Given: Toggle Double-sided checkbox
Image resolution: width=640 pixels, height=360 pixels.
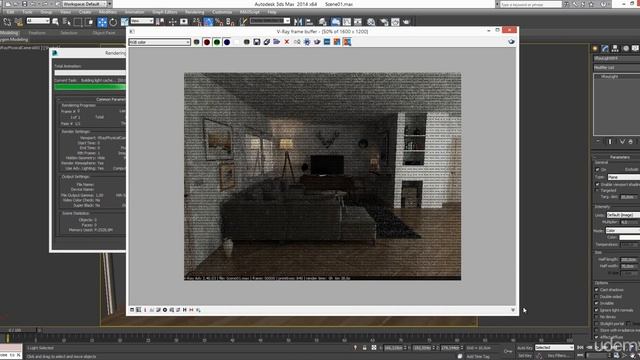Looking at the screenshot, I should [597, 297].
